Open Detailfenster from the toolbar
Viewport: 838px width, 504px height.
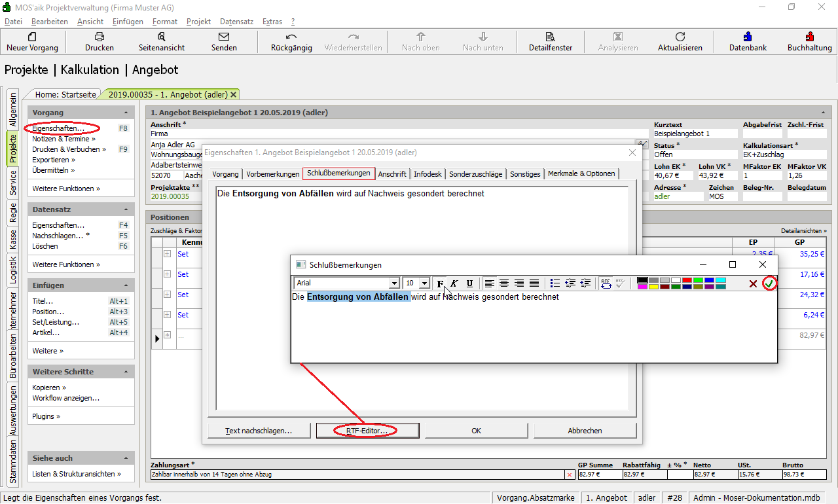pyautogui.click(x=551, y=42)
